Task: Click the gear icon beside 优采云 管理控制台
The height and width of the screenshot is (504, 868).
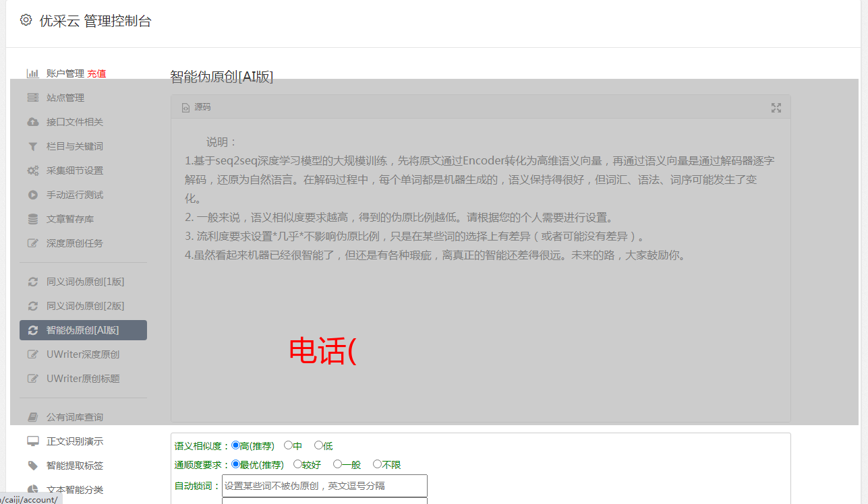Action: 26,20
